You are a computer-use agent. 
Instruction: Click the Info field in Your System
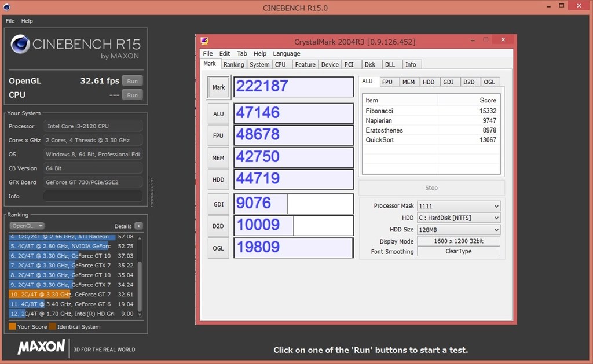coord(93,196)
